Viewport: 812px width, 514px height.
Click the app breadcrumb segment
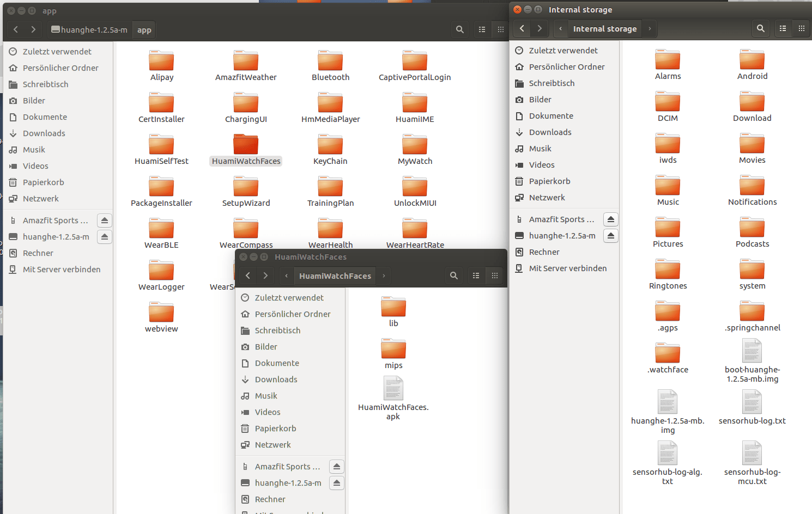pos(144,30)
